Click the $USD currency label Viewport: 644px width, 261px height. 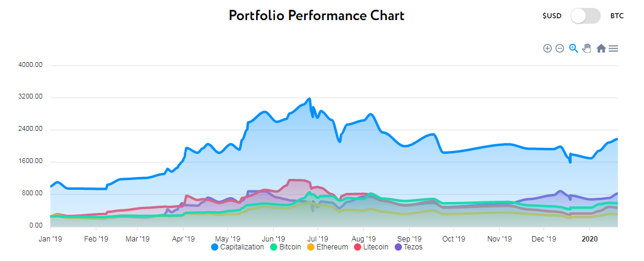552,16
